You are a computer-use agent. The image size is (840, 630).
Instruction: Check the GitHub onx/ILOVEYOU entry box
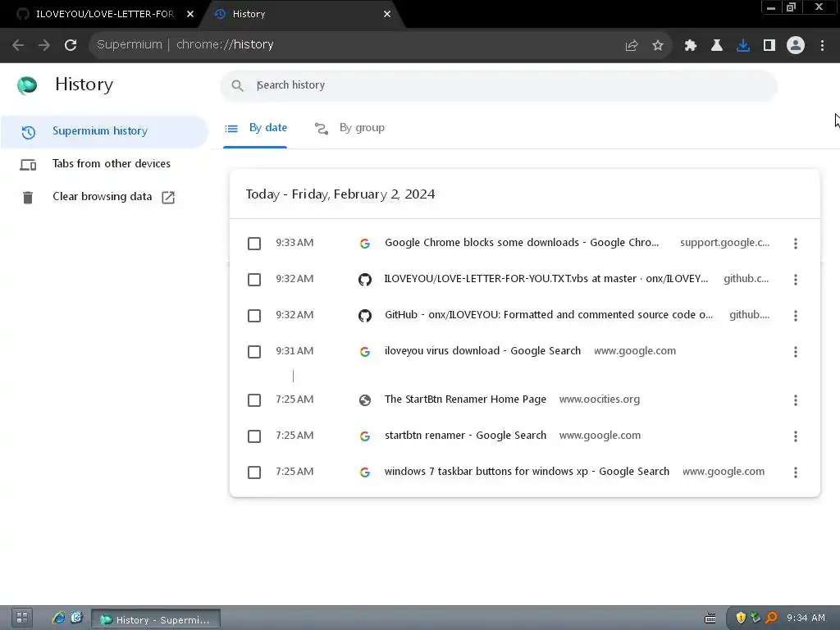(x=254, y=316)
